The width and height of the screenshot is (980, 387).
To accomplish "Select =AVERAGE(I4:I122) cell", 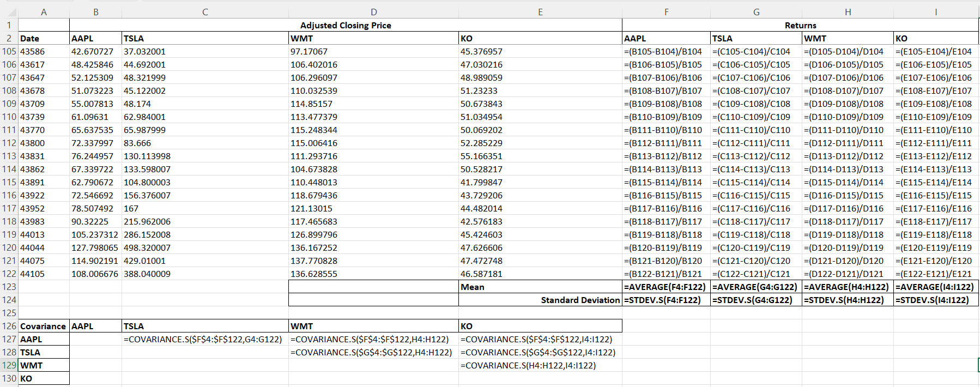I will pyautogui.click(x=936, y=287).
